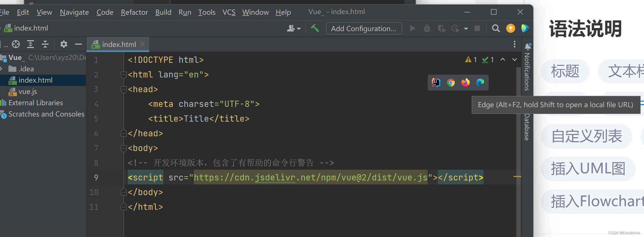Open Notifications bell tool window

coord(528,46)
